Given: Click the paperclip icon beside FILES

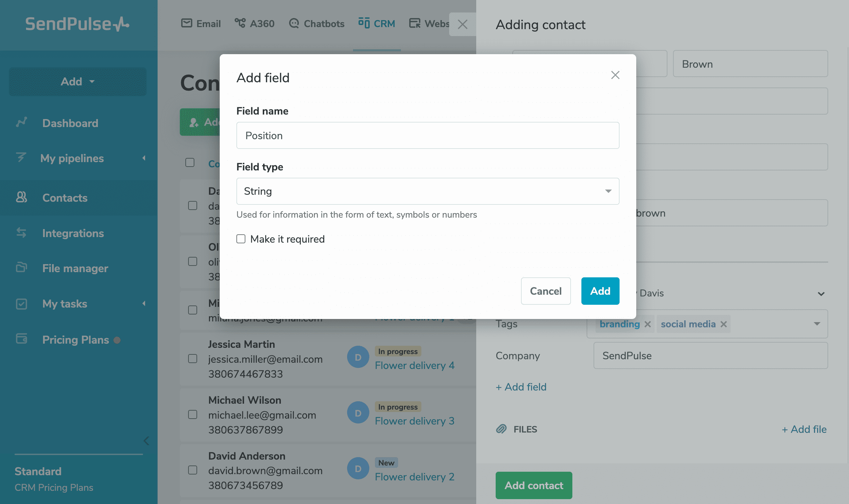Looking at the screenshot, I should pos(501,429).
